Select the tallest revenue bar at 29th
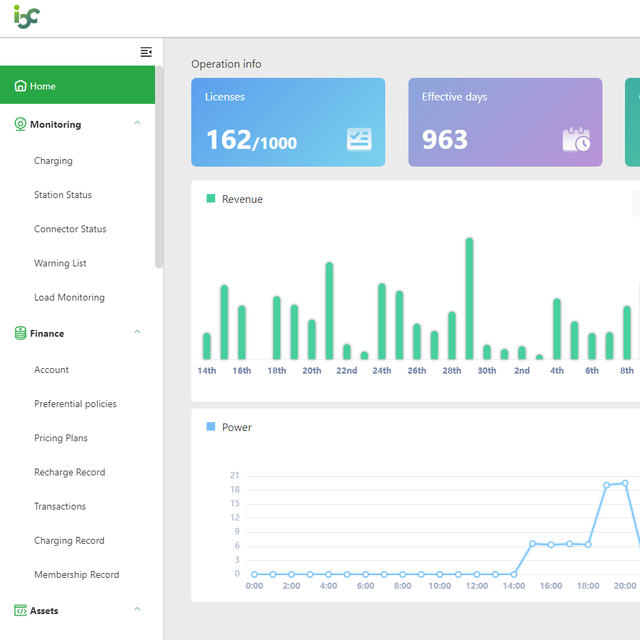This screenshot has height=640, width=640. 469,298
